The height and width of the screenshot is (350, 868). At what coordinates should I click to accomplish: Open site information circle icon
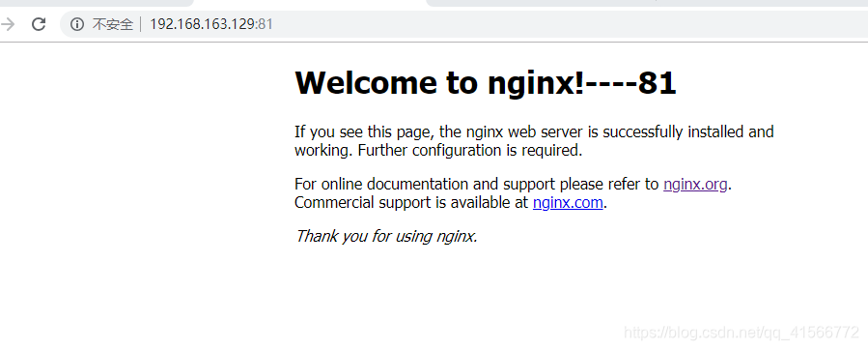[77, 24]
